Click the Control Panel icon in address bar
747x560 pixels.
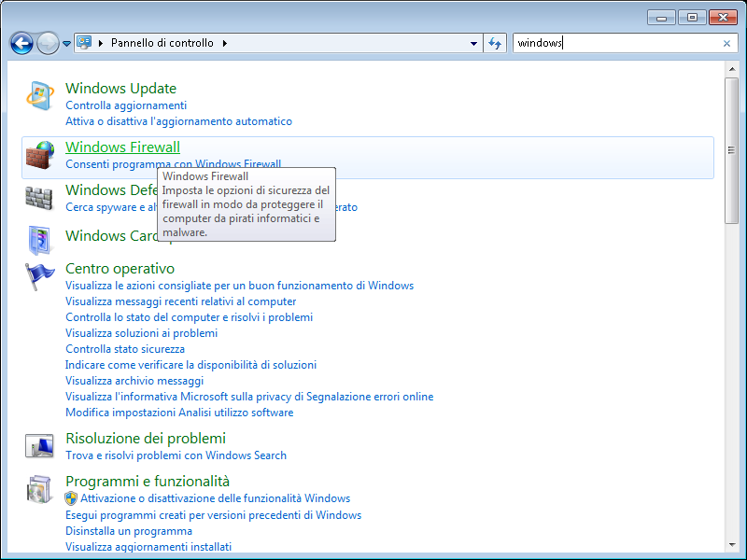pyautogui.click(x=84, y=43)
